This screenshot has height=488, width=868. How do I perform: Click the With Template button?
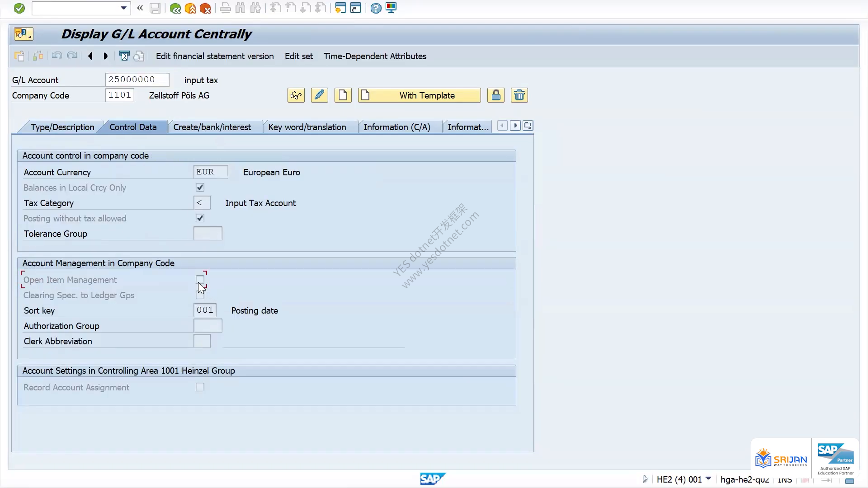coord(420,95)
